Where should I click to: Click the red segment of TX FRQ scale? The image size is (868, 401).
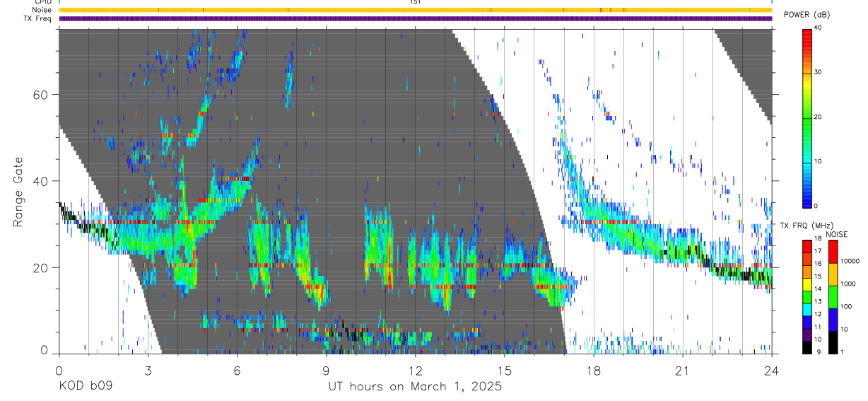click(x=806, y=247)
